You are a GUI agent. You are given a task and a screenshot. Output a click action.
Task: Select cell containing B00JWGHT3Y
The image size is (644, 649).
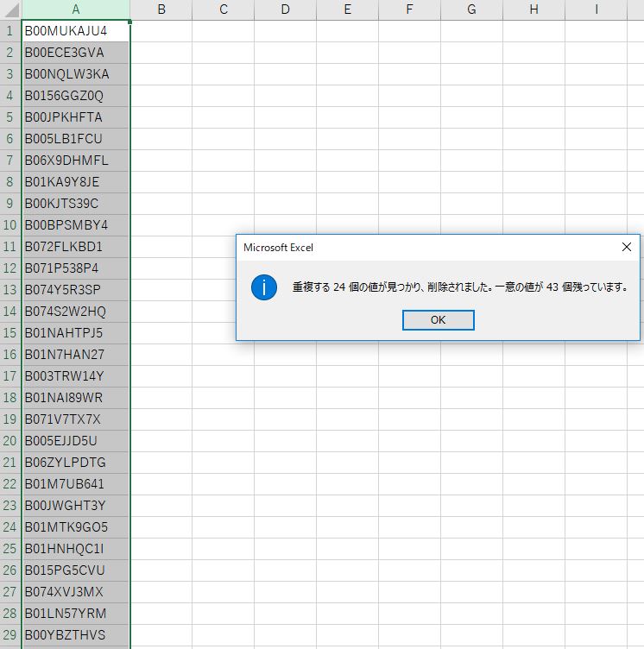click(x=76, y=506)
